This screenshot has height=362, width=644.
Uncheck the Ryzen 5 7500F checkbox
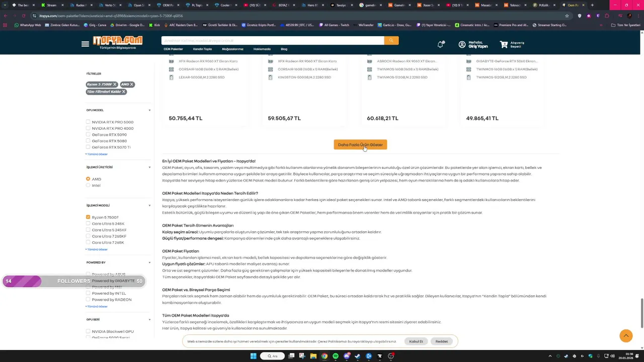tap(88, 217)
